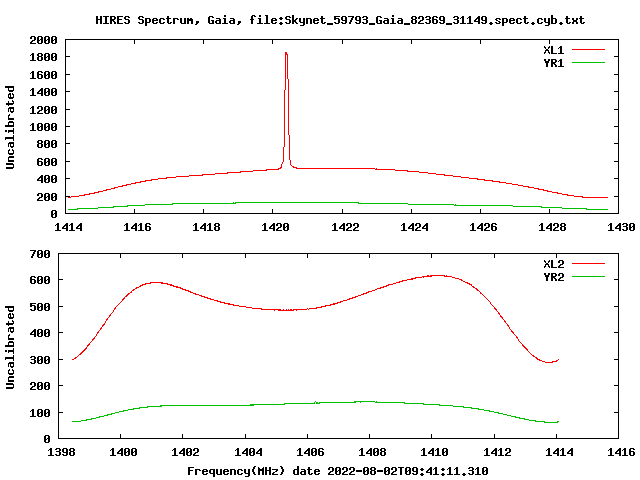The height and width of the screenshot is (480, 640).
Task: Click the bottom plot Uncalibrated axis label
Action: 10,347
